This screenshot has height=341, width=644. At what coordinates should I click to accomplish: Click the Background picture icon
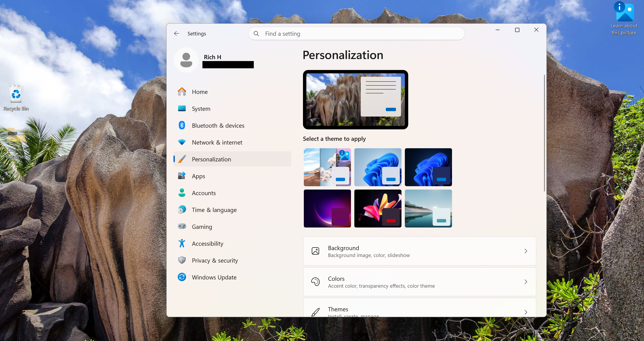[315, 251]
